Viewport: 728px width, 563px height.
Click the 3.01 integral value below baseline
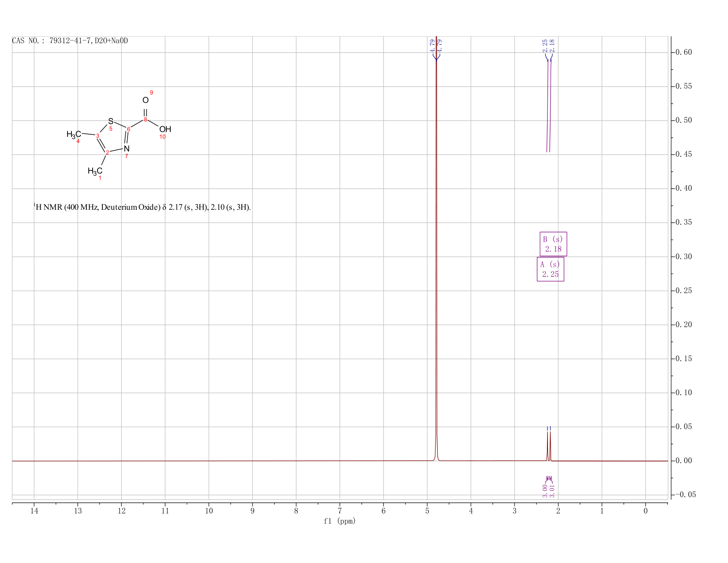[x=552, y=491]
